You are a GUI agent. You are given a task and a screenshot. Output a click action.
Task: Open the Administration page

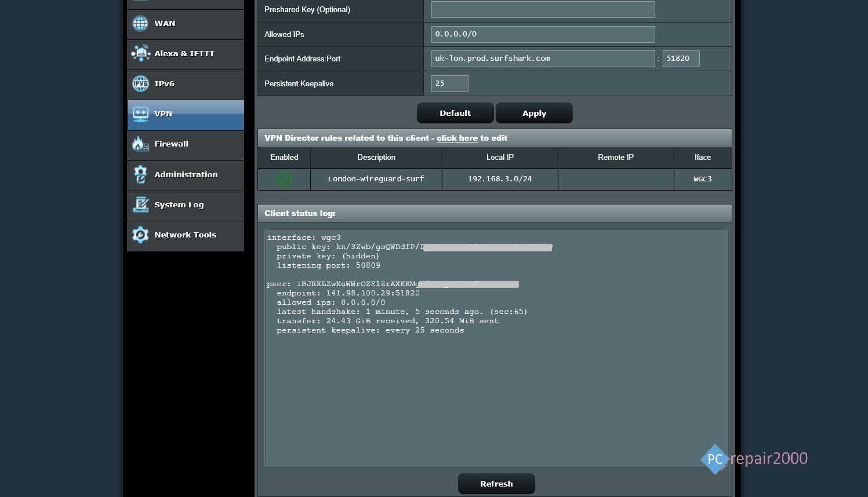(x=186, y=176)
